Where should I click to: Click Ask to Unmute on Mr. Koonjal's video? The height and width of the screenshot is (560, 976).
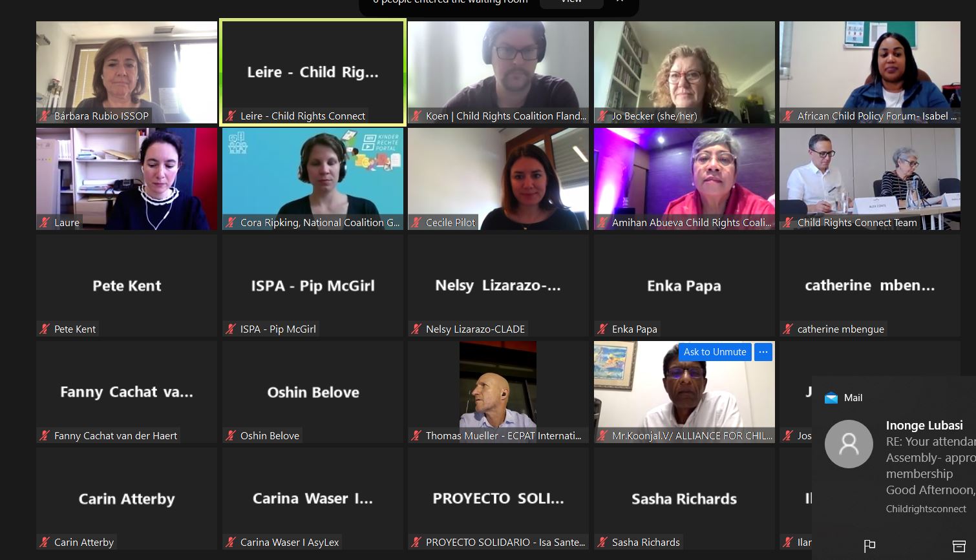click(x=715, y=352)
